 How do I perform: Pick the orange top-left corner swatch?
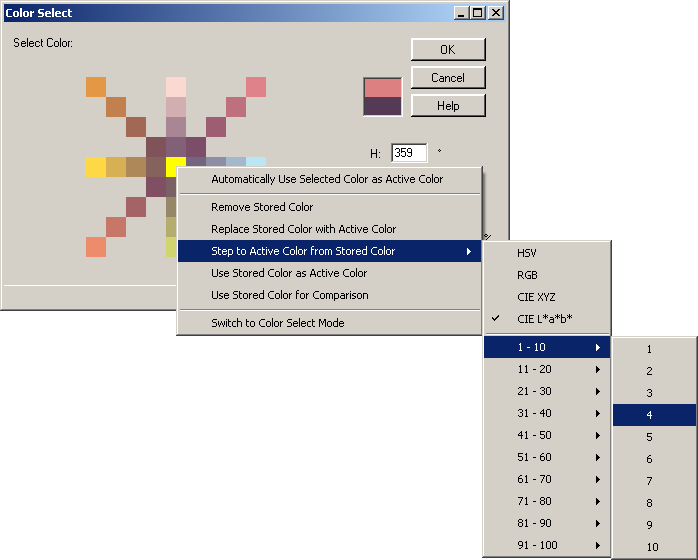pyautogui.click(x=96, y=87)
